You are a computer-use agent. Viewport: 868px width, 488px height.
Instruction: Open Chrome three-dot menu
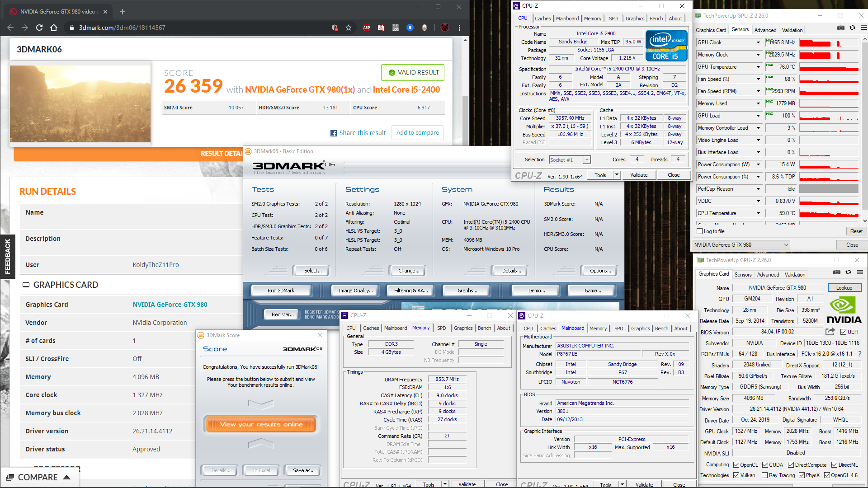tap(459, 28)
